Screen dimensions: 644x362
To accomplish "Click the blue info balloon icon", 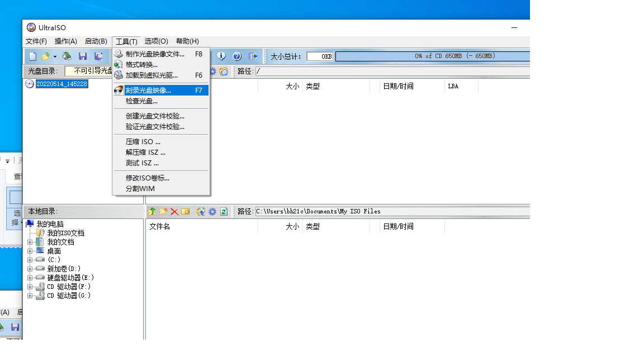I will point(221,56).
